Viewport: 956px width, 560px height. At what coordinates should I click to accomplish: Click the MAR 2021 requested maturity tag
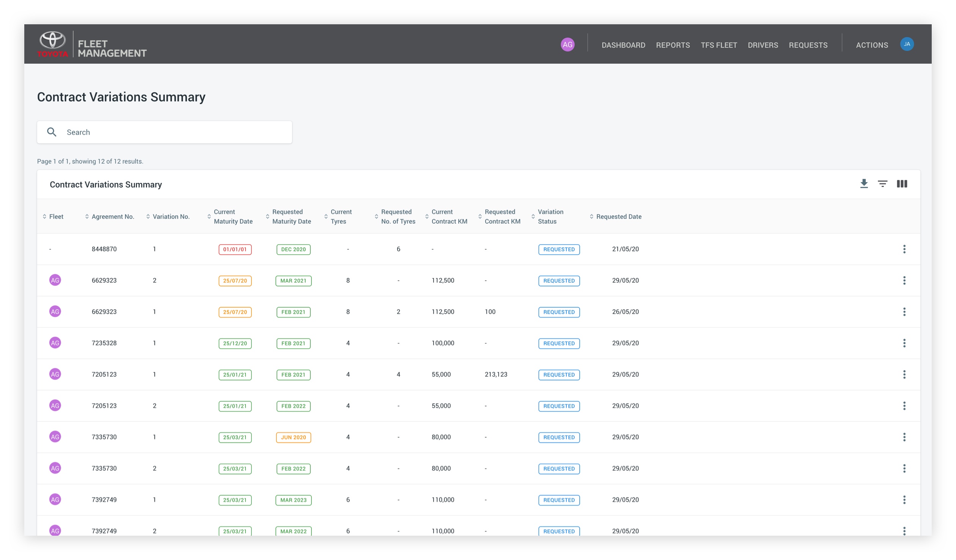tap(293, 281)
